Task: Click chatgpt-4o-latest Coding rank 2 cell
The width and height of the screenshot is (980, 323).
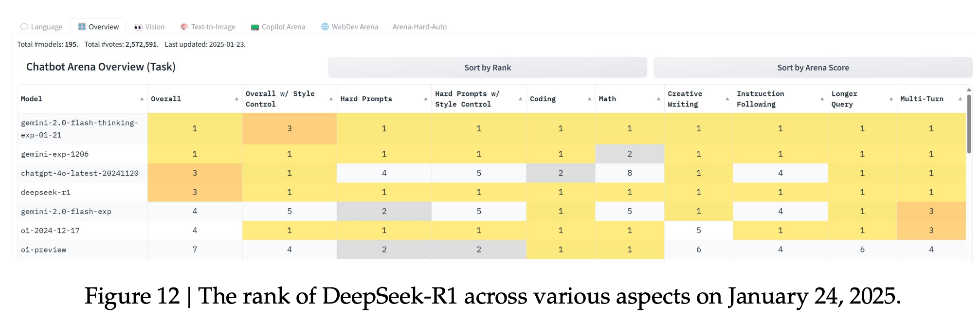Action: tap(561, 173)
